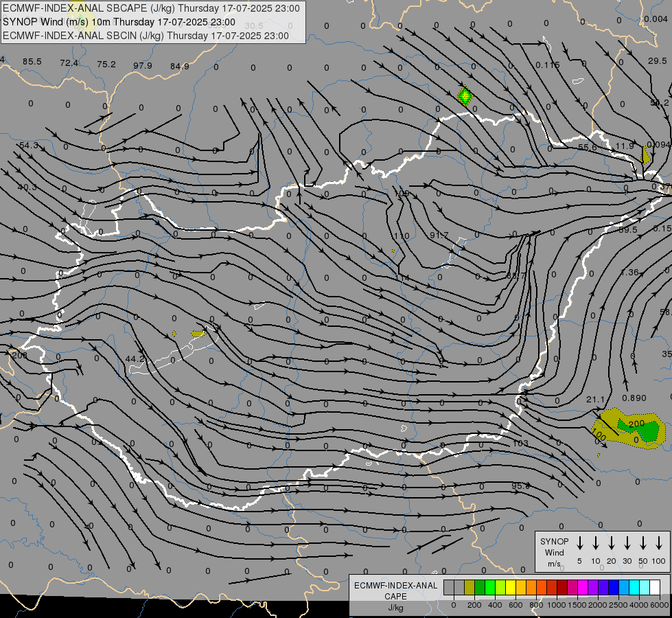The width and height of the screenshot is (672, 618).
Task: Select the dark red legend swatch
Action: [x=562, y=587]
